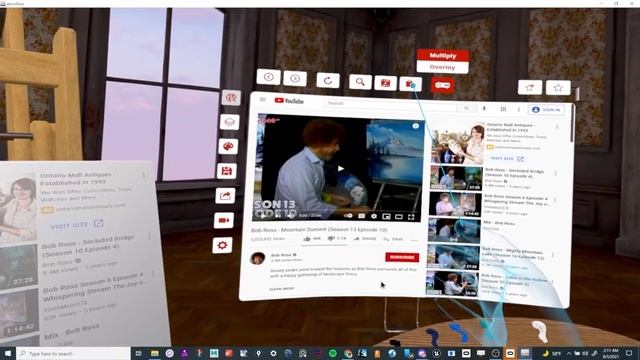Open the magnifier search tool above browser
Image resolution: width=640 pixels, height=360 pixels.
tap(360, 82)
